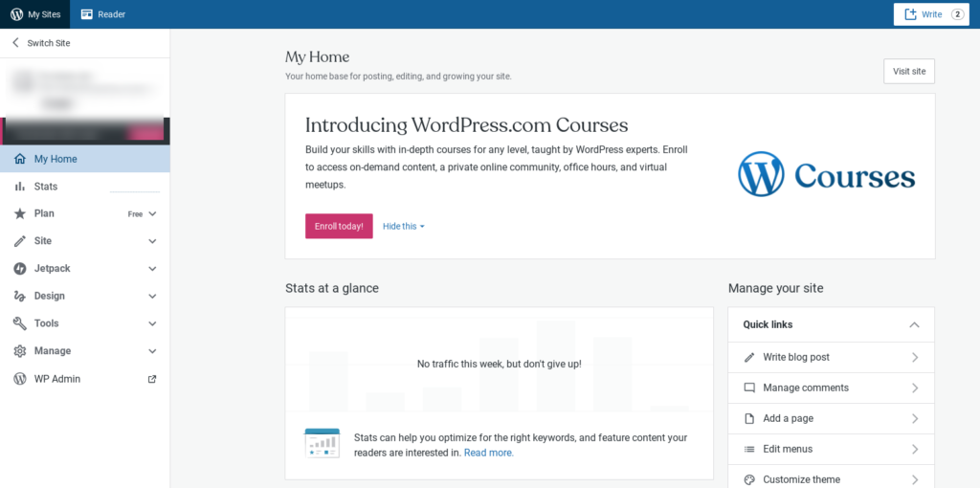Click the Write post plus icon
The width and height of the screenshot is (980, 488).
click(911, 14)
